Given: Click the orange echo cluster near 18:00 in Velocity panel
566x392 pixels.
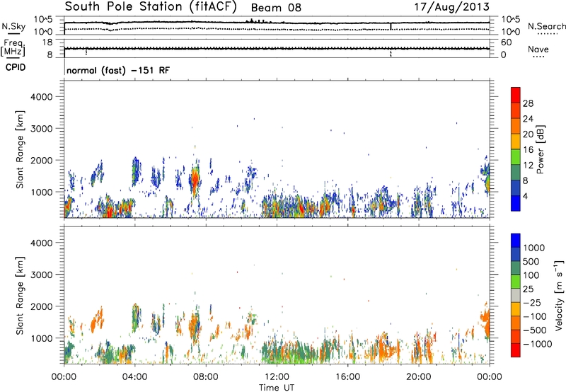Looking at the screenshot, I should pyautogui.click(x=387, y=350).
